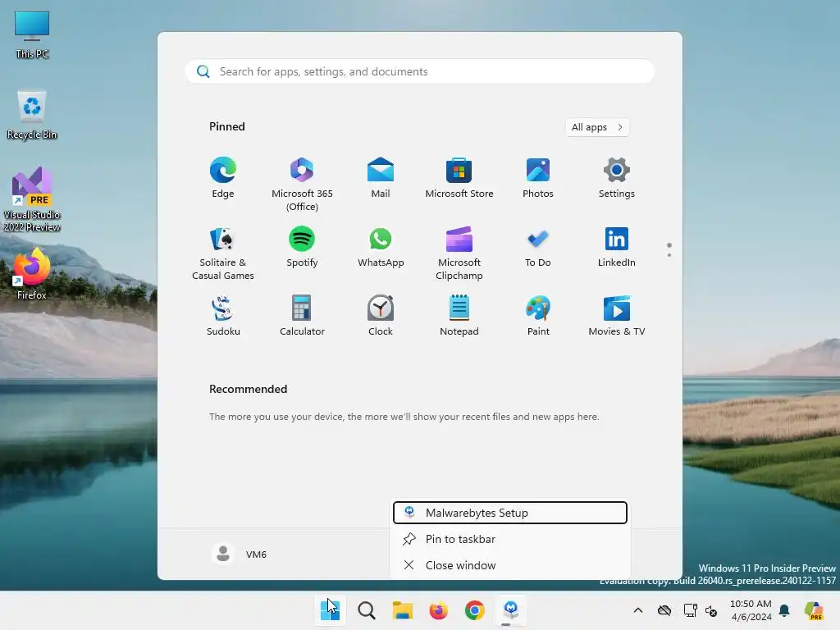Click the Copilot preview taskbar icon
Image resolution: width=840 pixels, height=630 pixels.
click(814, 610)
